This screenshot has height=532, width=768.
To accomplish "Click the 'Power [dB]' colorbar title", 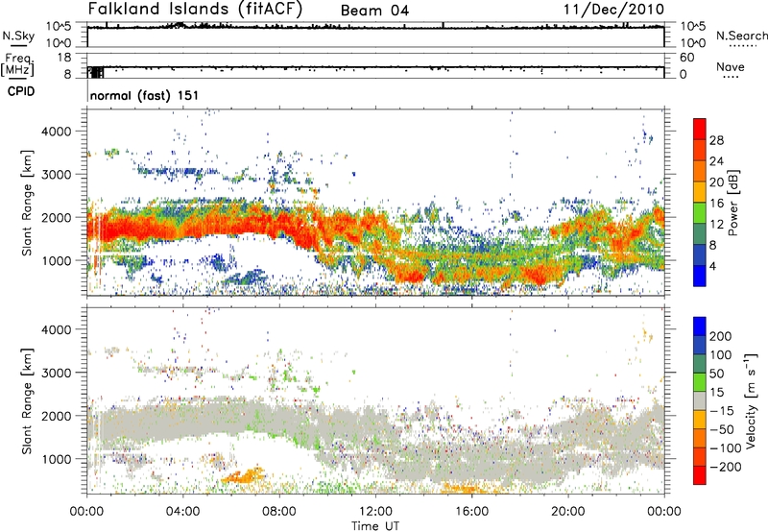I will click(x=732, y=203).
